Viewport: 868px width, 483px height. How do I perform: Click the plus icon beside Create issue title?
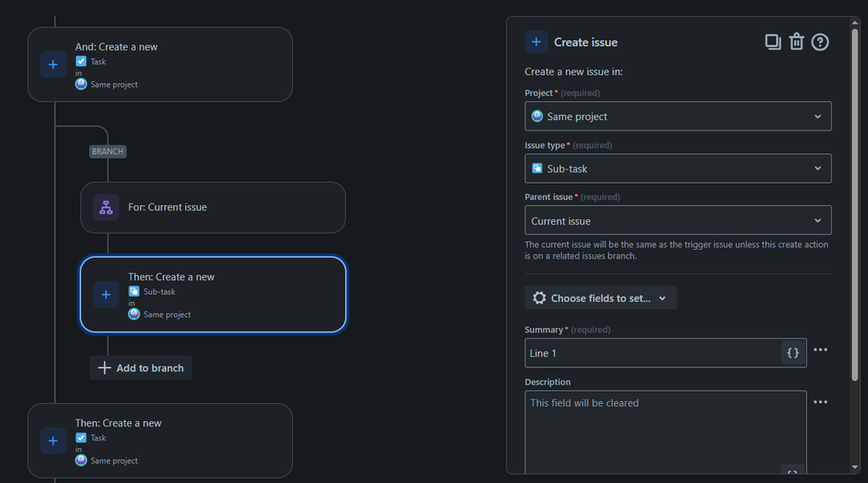[537, 42]
